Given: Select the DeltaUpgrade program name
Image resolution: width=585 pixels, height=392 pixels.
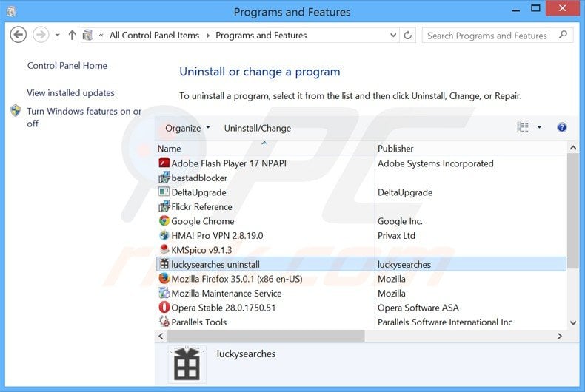Looking at the screenshot, I should pos(198,192).
